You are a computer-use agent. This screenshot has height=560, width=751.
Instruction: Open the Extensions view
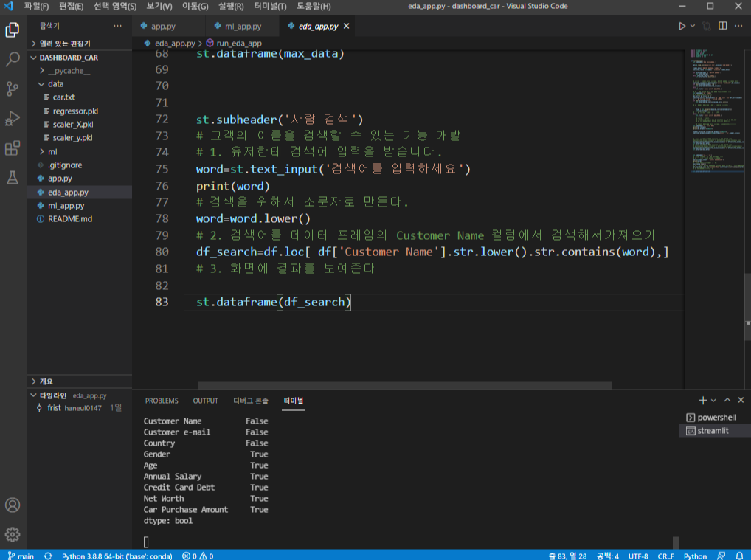pyautogui.click(x=13, y=148)
